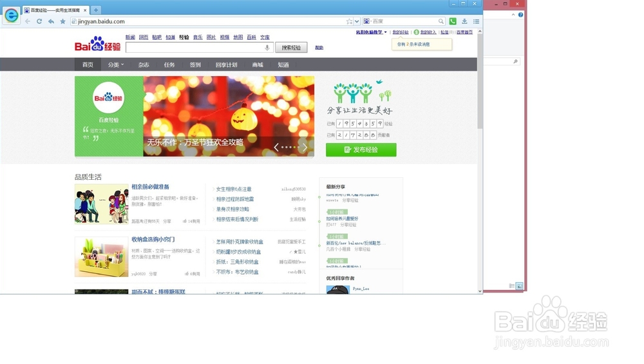Click the undo-close arrow icon in toolbar
This screenshot has height=364, width=644.
[51, 21]
